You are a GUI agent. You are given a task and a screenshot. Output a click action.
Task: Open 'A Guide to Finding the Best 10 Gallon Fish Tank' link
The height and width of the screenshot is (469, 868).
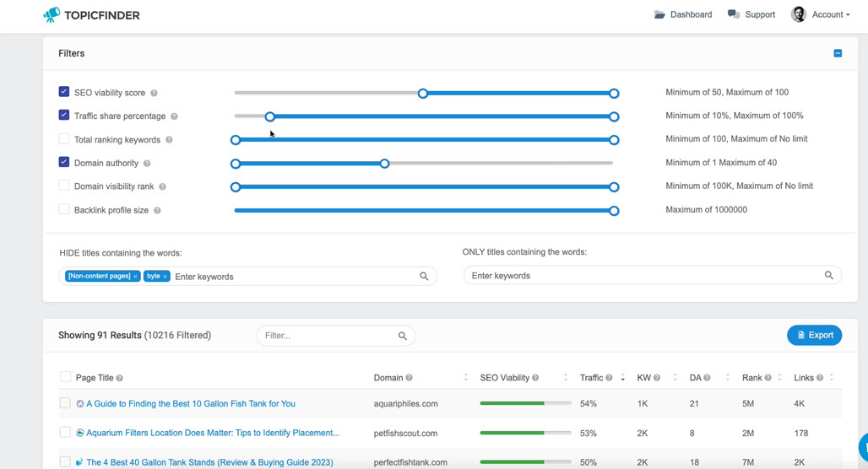(x=191, y=404)
